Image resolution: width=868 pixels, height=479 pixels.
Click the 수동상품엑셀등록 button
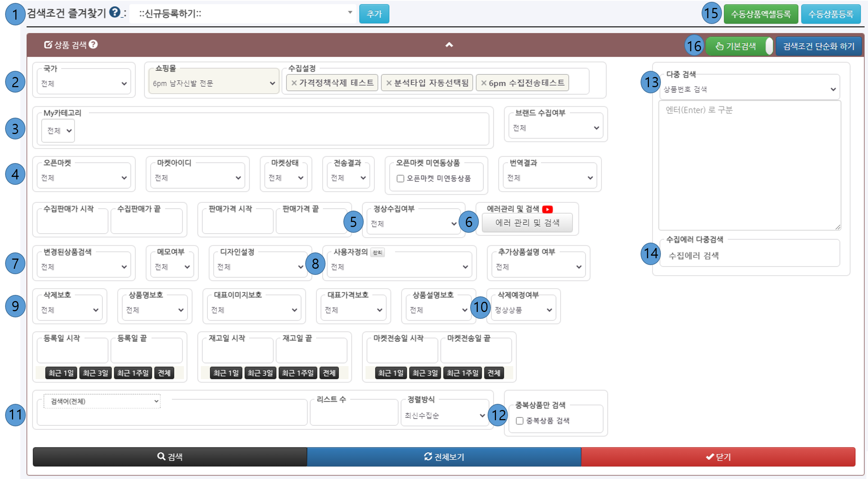pyautogui.click(x=760, y=14)
